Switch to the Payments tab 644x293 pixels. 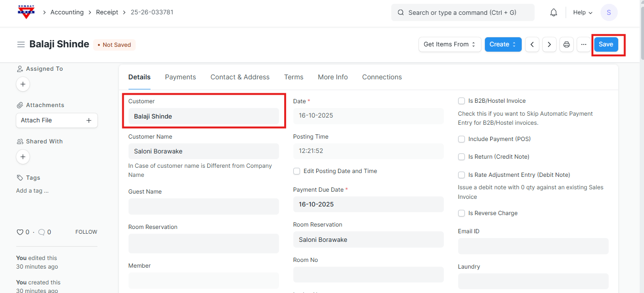180,77
